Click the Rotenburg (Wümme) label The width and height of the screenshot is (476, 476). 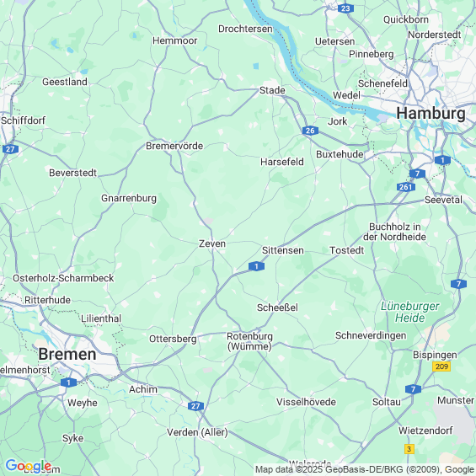click(250, 341)
